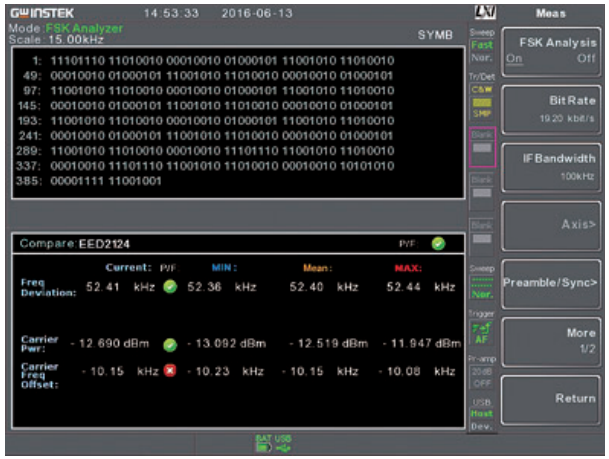Image resolution: width=609 pixels, height=459 pixels.
Task: Click the magenta-outlined Blank trace indicator
Action: [482, 147]
